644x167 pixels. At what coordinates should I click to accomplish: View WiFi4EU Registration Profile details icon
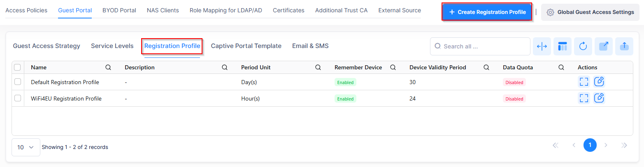click(x=584, y=98)
